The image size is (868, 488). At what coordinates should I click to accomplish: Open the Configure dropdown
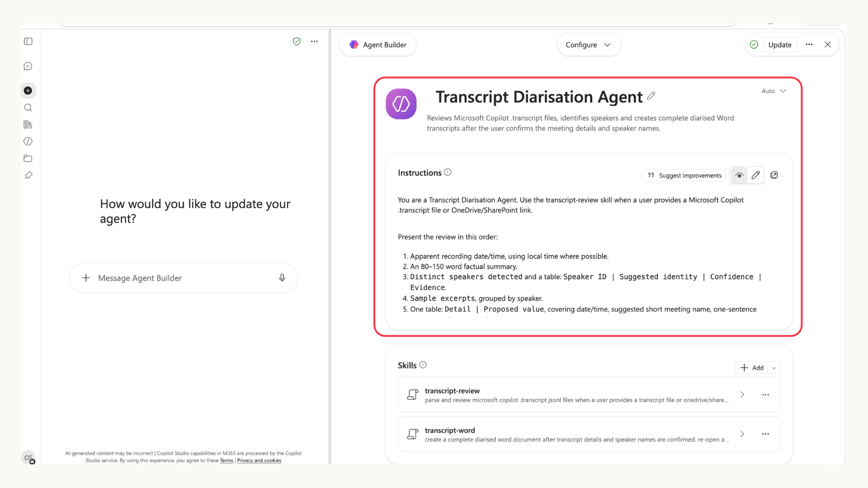coord(589,45)
